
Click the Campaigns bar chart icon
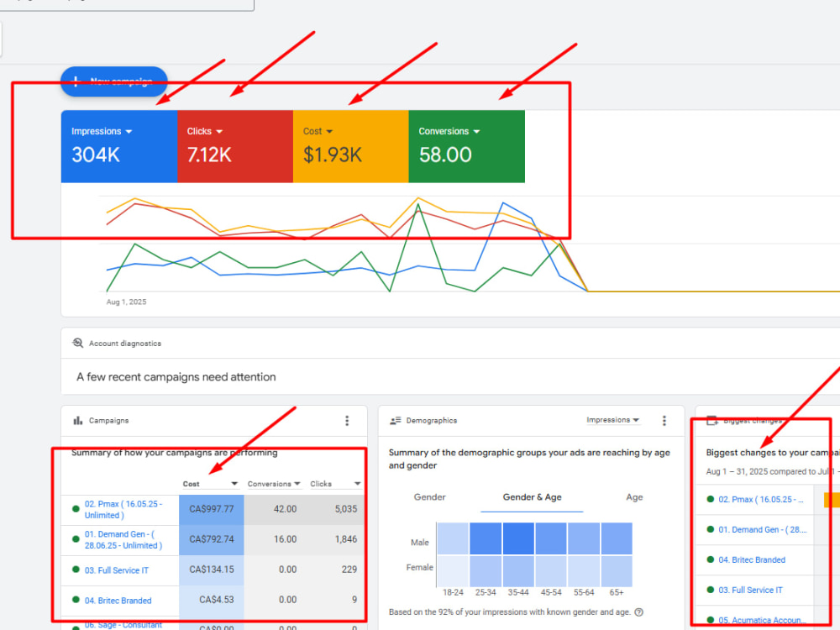(x=78, y=421)
